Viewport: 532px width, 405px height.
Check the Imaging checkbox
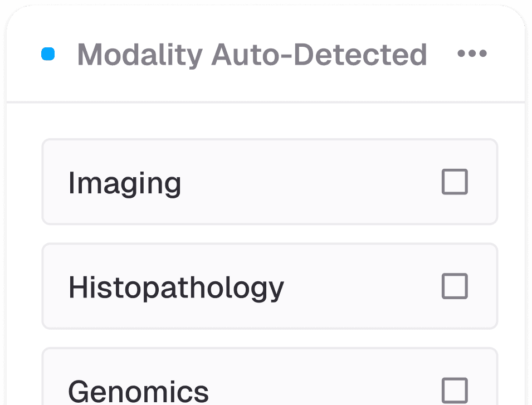pos(455,182)
